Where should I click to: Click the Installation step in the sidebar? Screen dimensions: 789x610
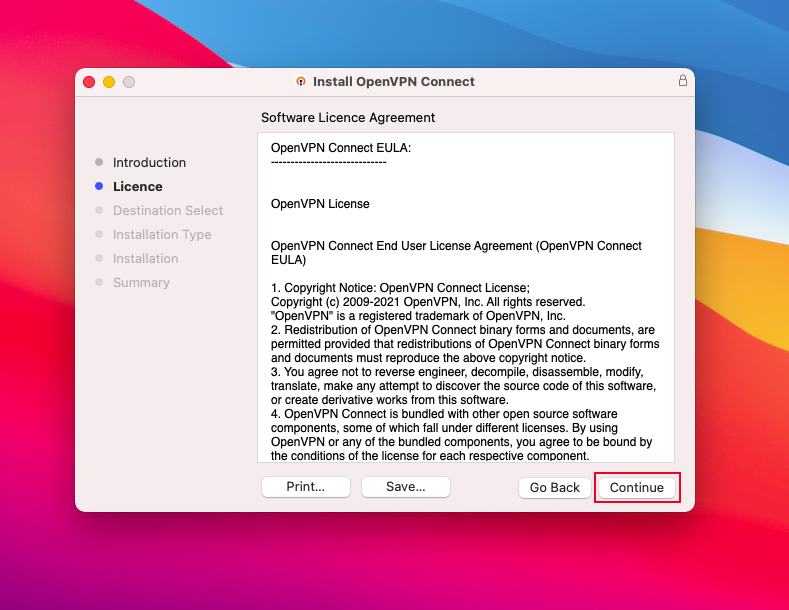(145, 259)
